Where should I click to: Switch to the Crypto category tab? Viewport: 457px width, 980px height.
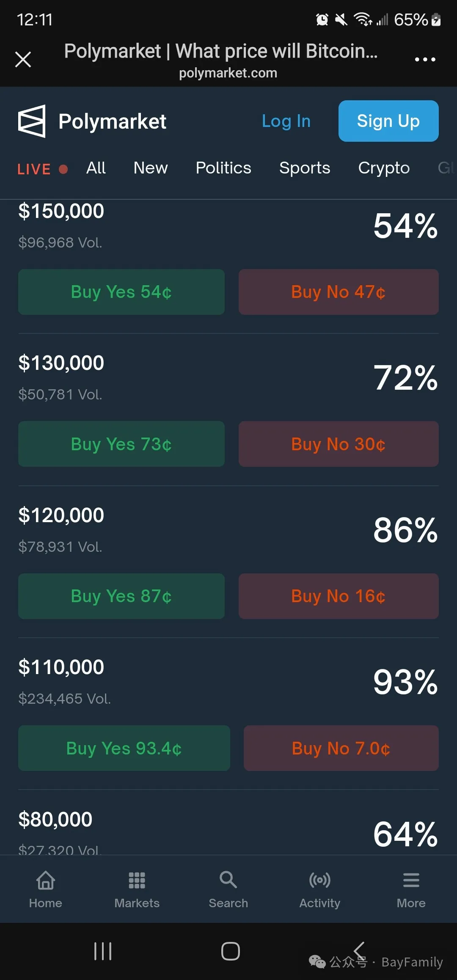tap(384, 168)
